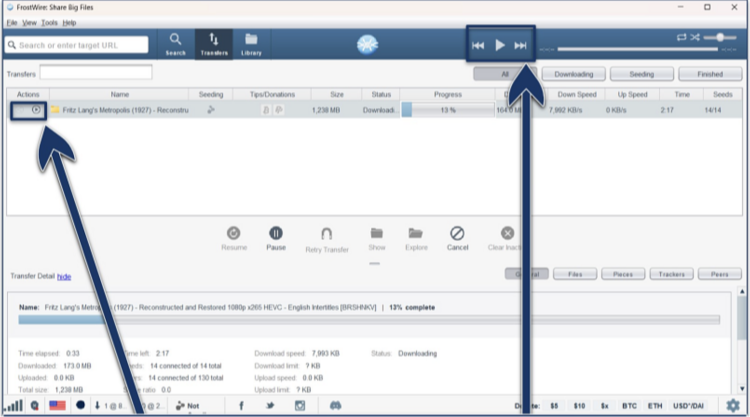This screenshot has width=750, height=417.
Task: Click black circle firewall status icon
Action: point(80,405)
